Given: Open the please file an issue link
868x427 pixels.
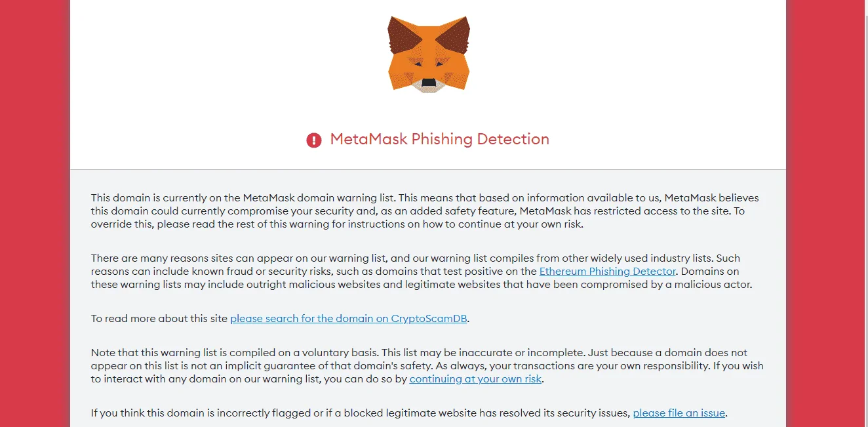Looking at the screenshot, I should (x=679, y=413).
